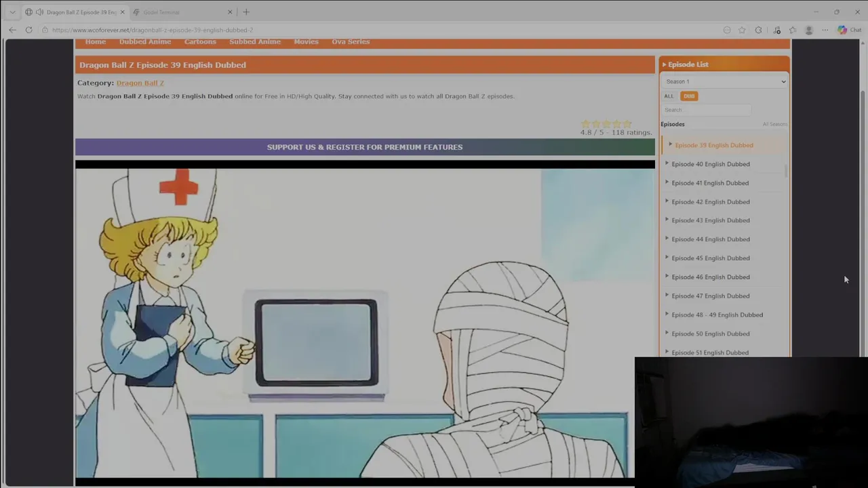Screen dimensions: 868x488
Task: Rate the episode three stars
Action: (x=606, y=124)
